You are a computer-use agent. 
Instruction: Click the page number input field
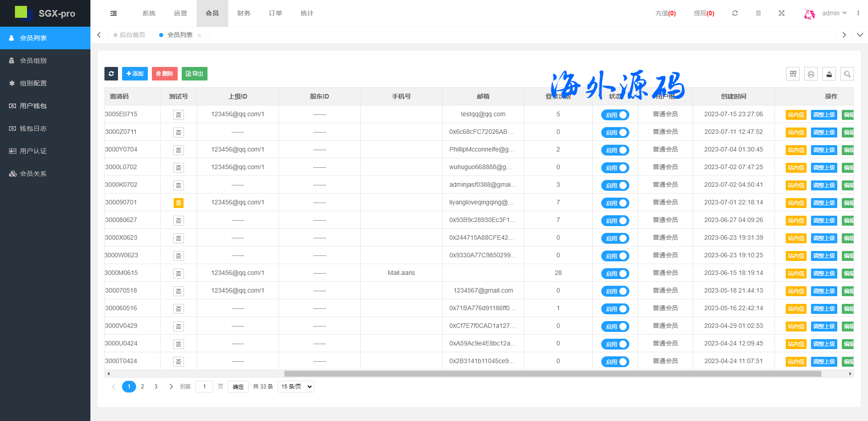tap(204, 387)
